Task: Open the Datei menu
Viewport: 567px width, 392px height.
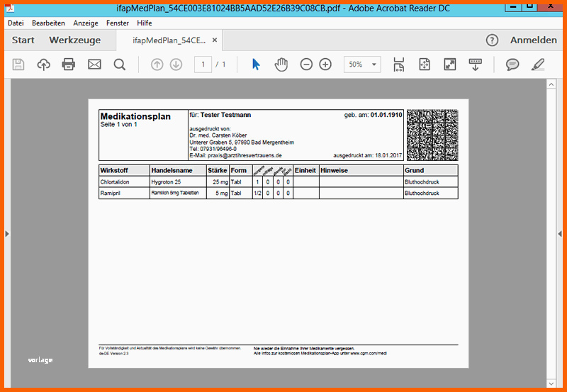Action: pos(16,23)
